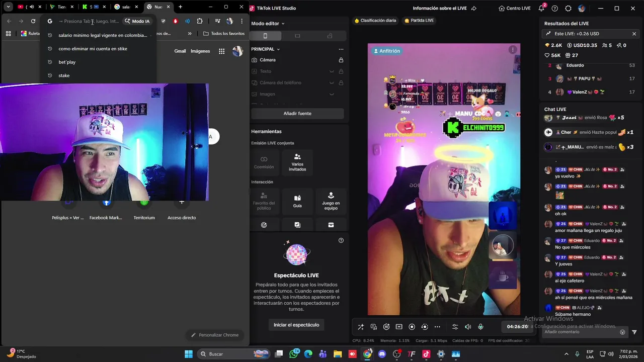
Task: Show the Cámara del teléfono source
Action: coord(332,83)
